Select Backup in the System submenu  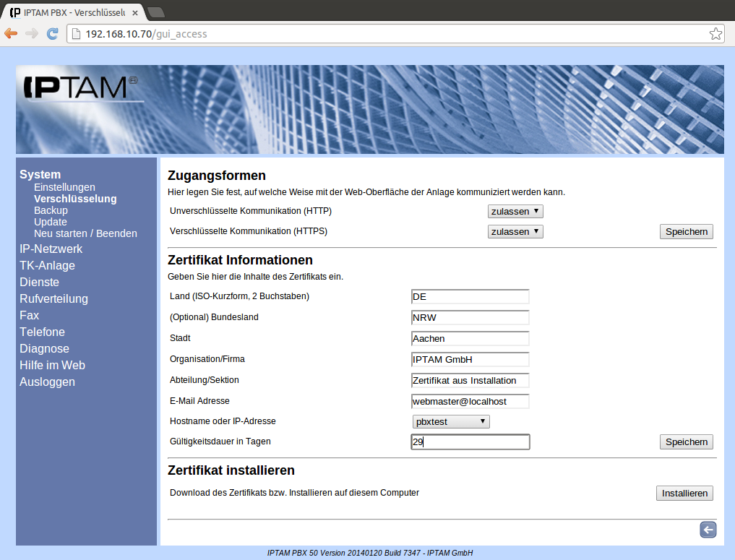coord(51,210)
